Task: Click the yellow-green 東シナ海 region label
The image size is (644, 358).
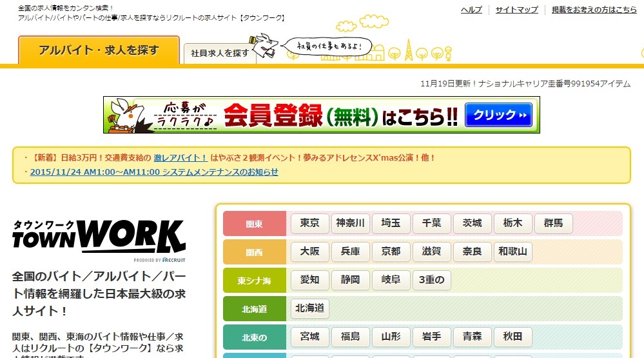Action: click(x=255, y=281)
